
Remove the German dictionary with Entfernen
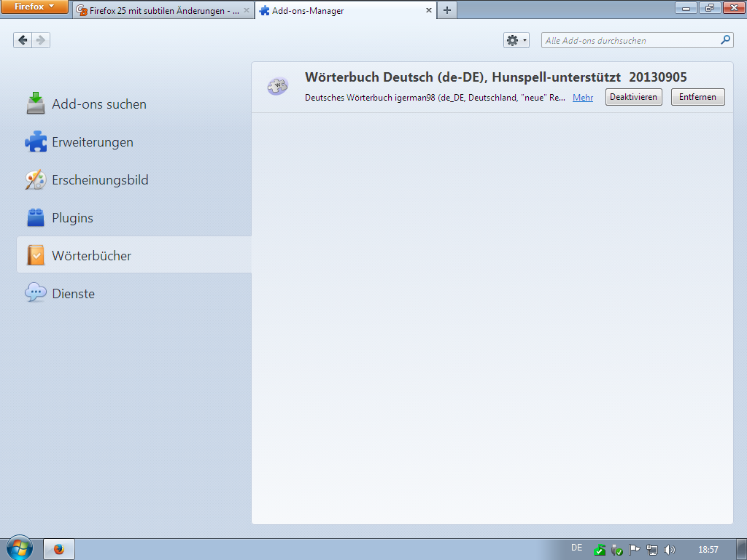click(697, 97)
